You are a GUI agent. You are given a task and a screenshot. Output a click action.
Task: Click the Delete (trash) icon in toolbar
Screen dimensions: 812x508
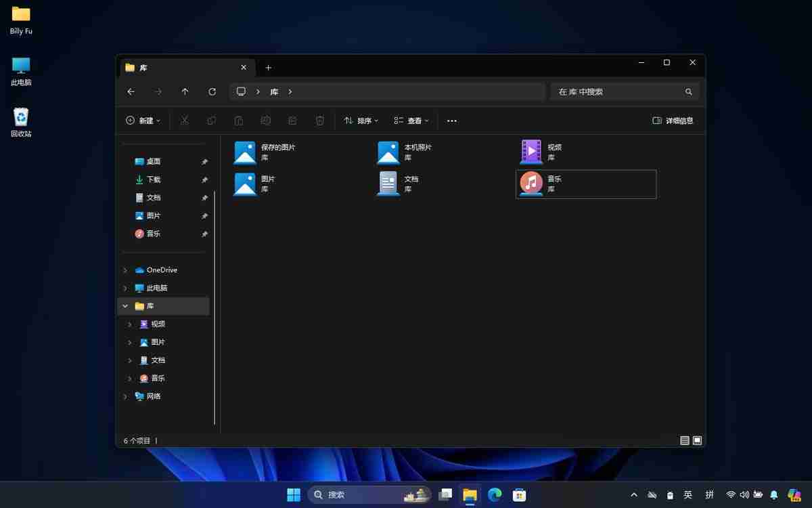pos(319,120)
